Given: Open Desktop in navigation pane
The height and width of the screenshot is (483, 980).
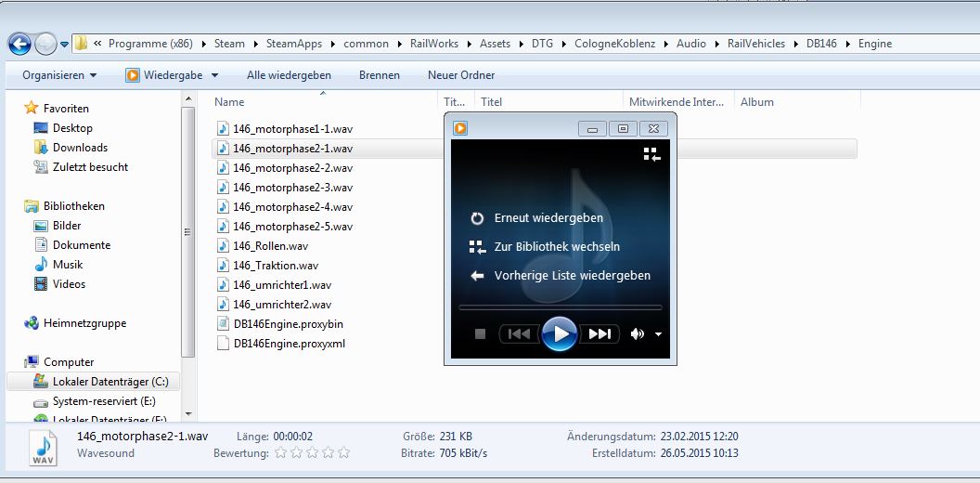Looking at the screenshot, I should pyautogui.click(x=72, y=127).
